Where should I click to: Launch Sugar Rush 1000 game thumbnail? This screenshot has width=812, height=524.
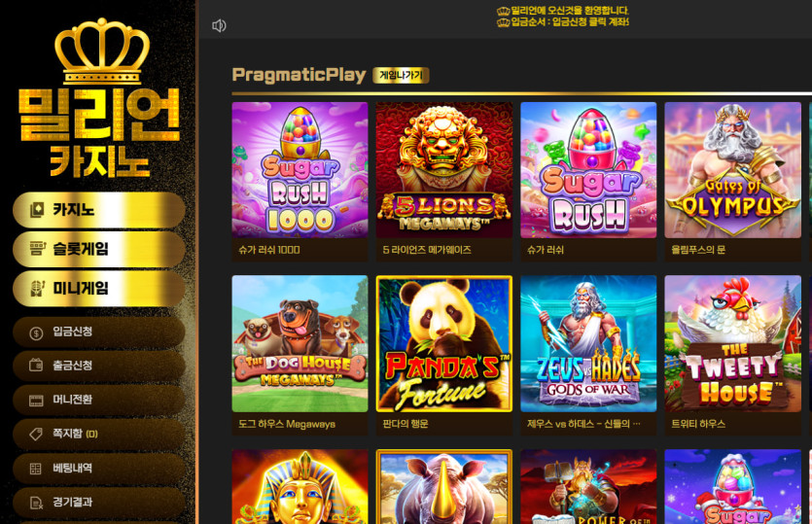click(300, 170)
